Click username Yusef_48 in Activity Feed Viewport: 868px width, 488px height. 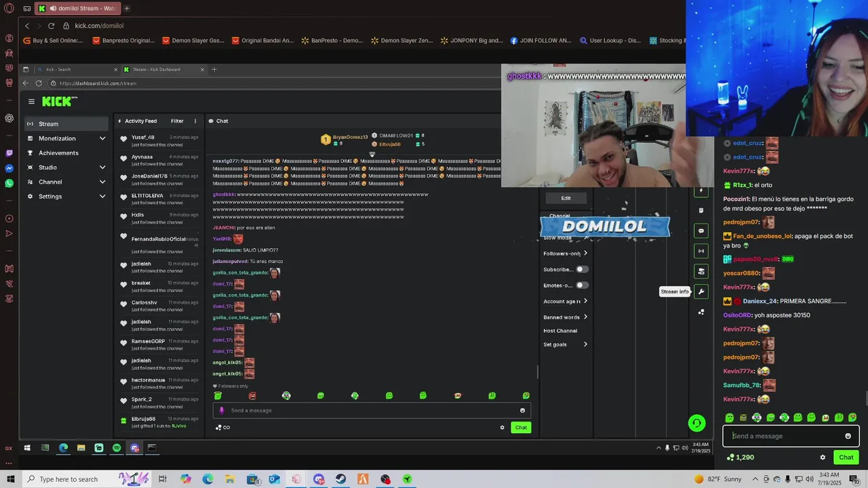[143, 138]
